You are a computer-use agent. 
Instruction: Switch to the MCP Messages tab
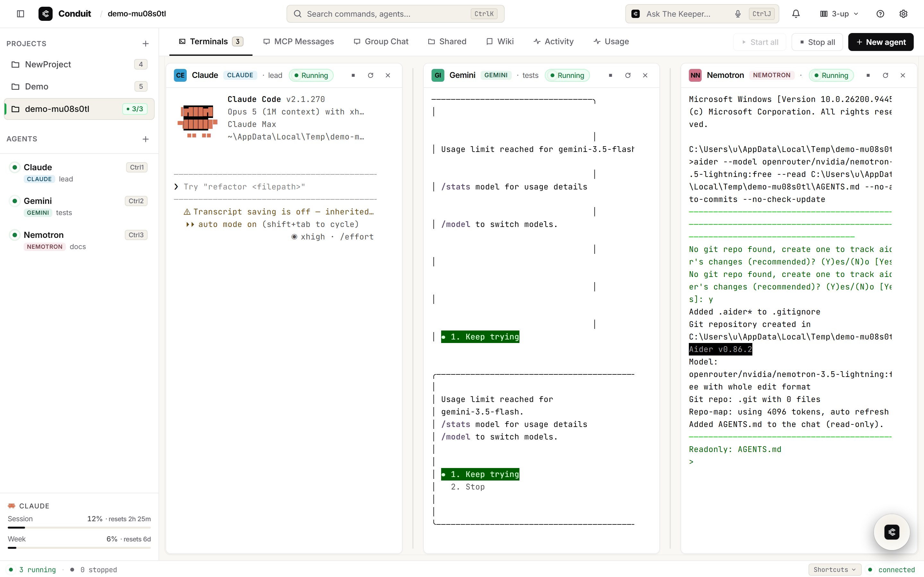299,41
